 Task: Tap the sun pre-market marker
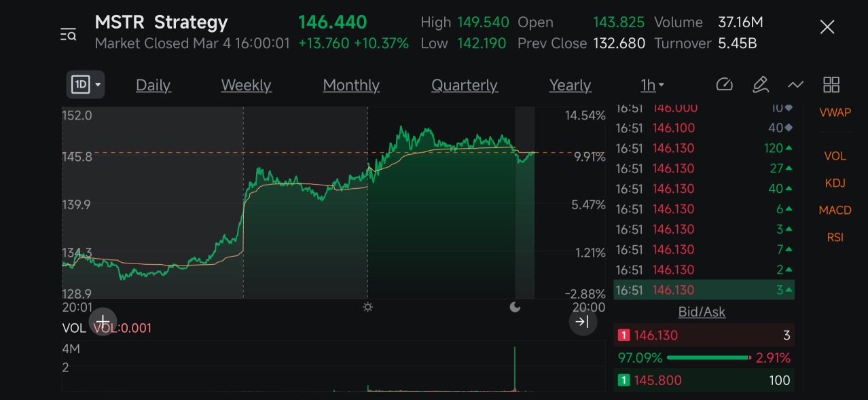(x=367, y=307)
